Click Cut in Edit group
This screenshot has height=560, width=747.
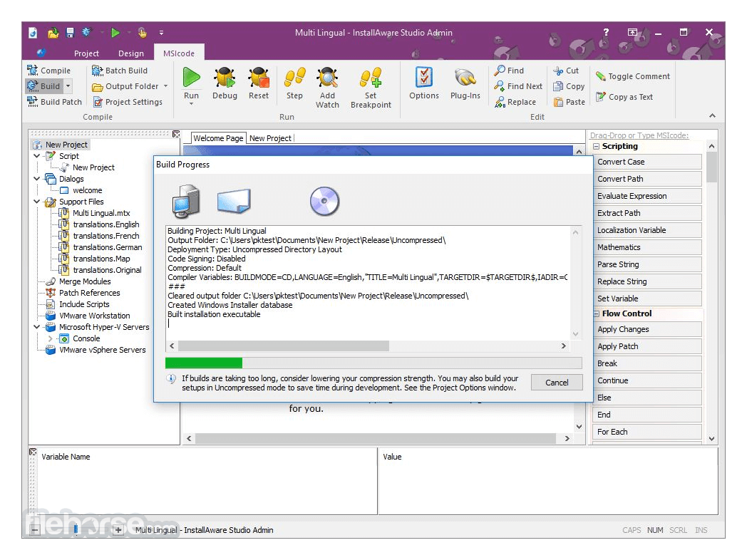pyautogui.click(x=566, y=71)
